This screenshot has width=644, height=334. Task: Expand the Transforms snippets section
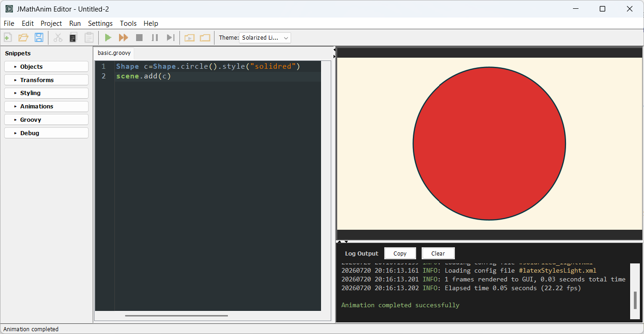coord(46,80)
